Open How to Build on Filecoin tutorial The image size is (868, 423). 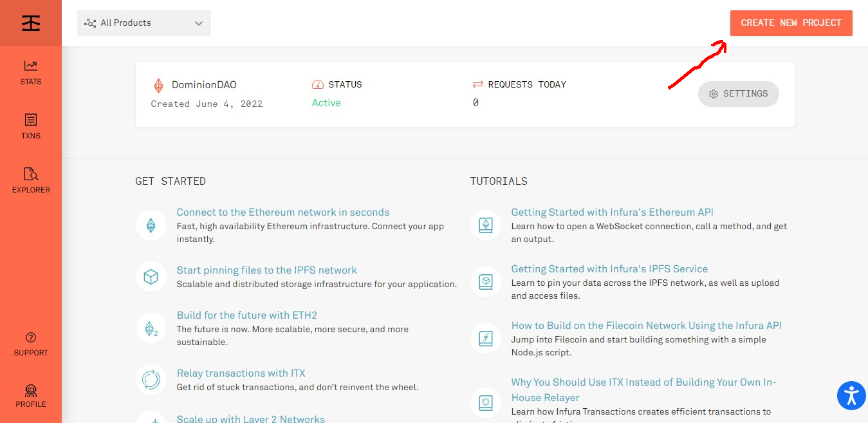tap(646, 326)
